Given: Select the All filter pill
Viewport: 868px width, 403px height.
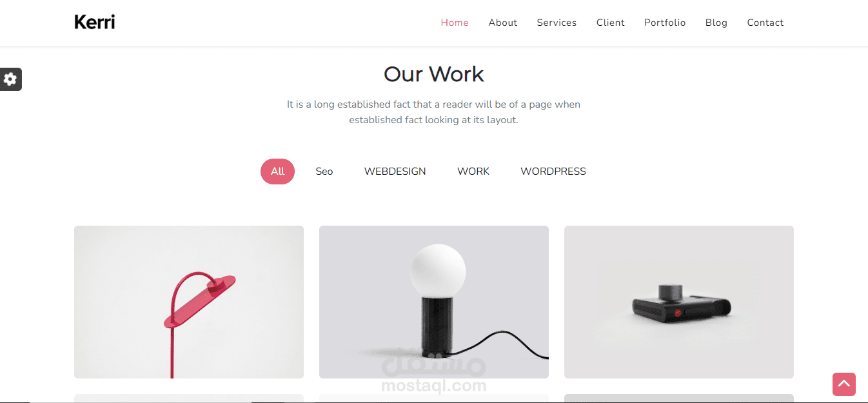Looking at the screenshot, I should [277, 172].
